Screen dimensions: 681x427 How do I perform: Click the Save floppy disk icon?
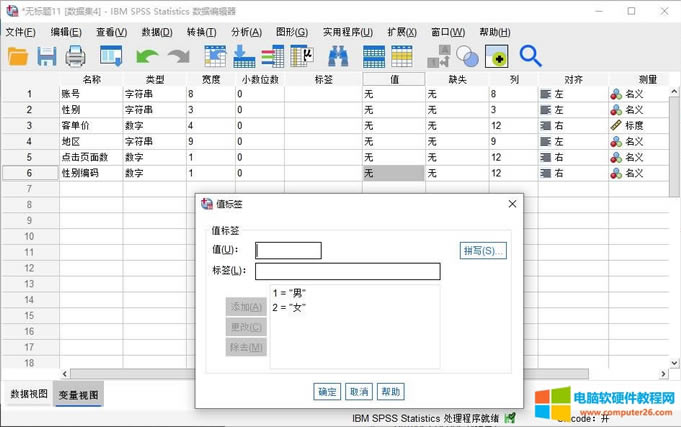(47, 57)
